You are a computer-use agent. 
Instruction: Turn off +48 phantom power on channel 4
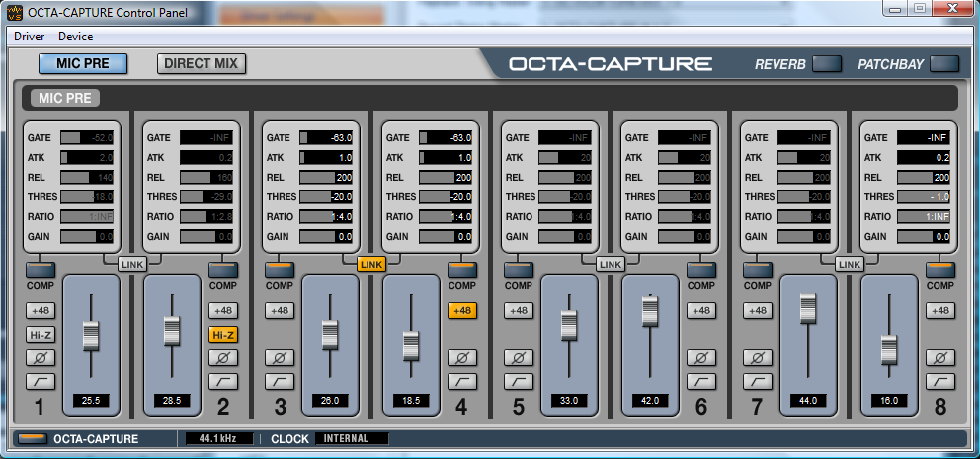pos(461,311)
